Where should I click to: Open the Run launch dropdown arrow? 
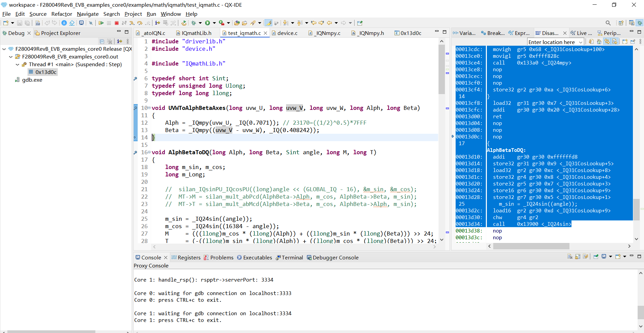(x=214, y=23)
